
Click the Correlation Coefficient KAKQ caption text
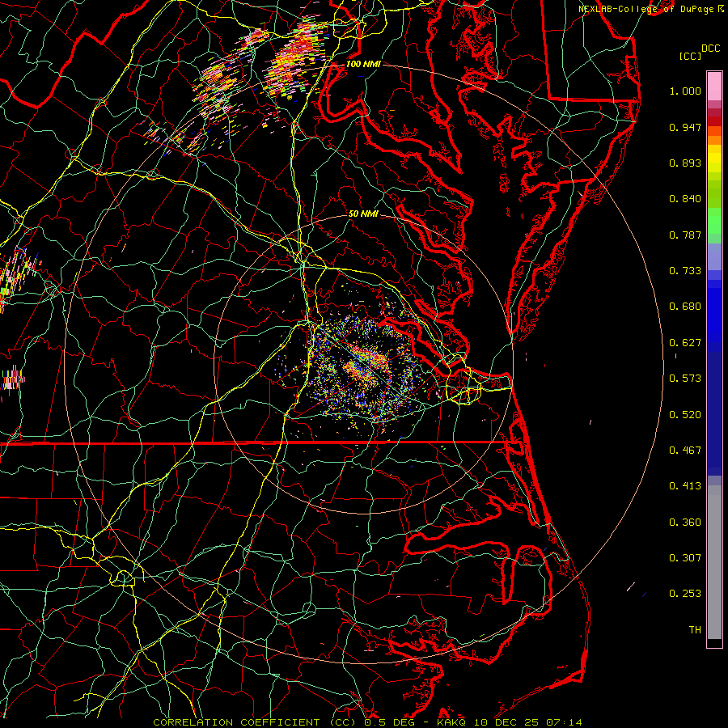click(367, 722)
